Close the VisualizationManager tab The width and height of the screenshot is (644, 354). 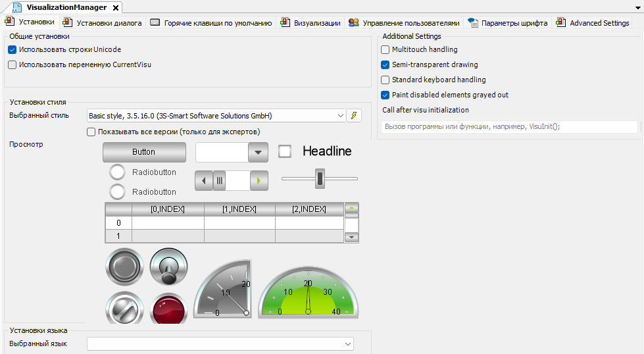pos(115,8)
